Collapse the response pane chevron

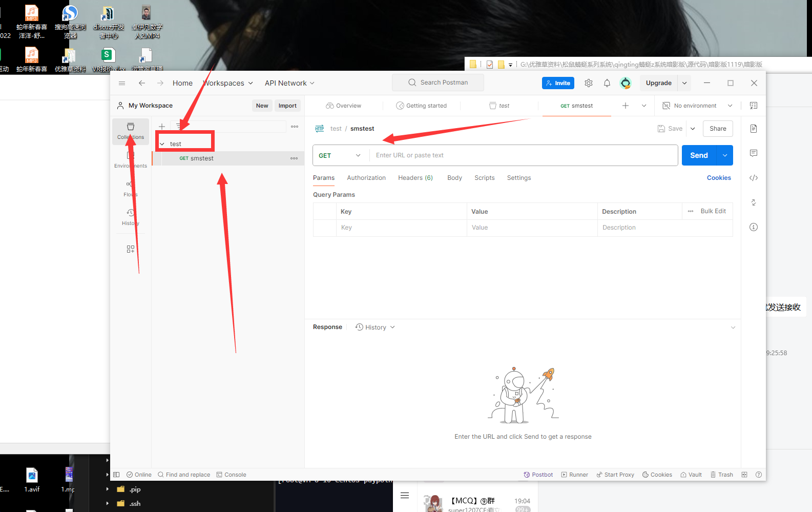[733, 327]
